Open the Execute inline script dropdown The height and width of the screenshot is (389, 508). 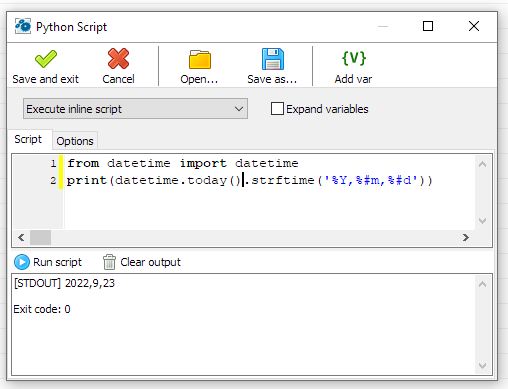pyautogui.click(x=135, y=109)
